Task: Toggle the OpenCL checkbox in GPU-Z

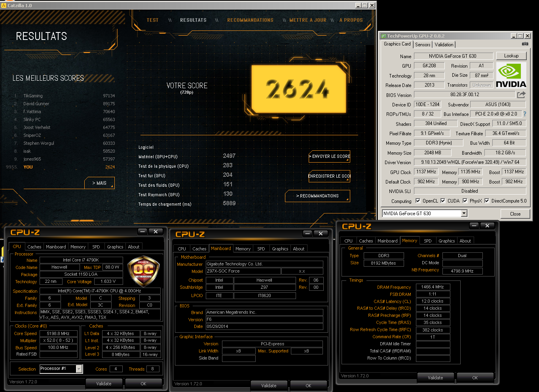Action: pyautogui.click(x=418, y=201)
